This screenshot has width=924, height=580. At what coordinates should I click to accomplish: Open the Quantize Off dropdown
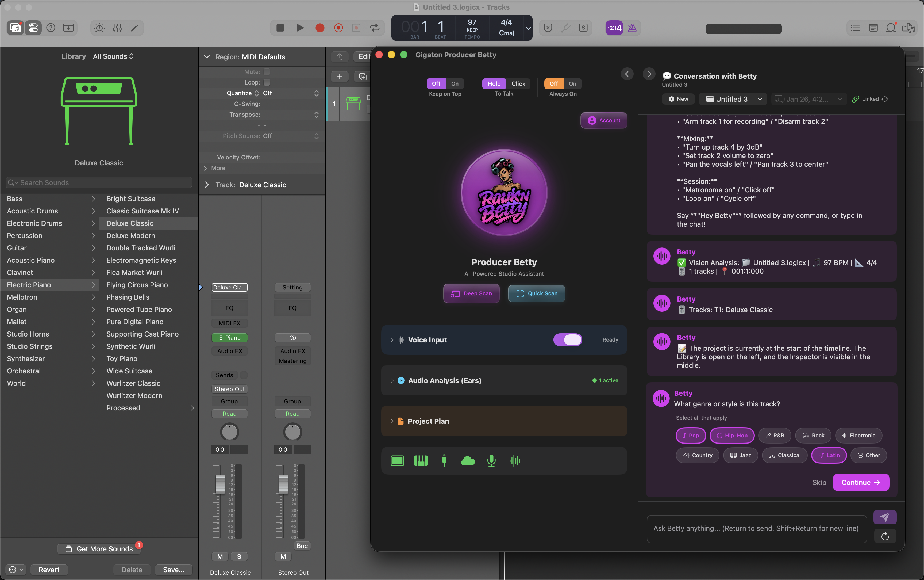[291, 93]
